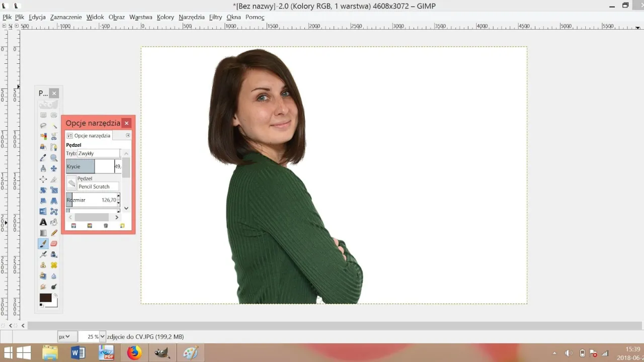
Task: Select the Paintbrush tool in the toolbox
Action: click(43, 243)
